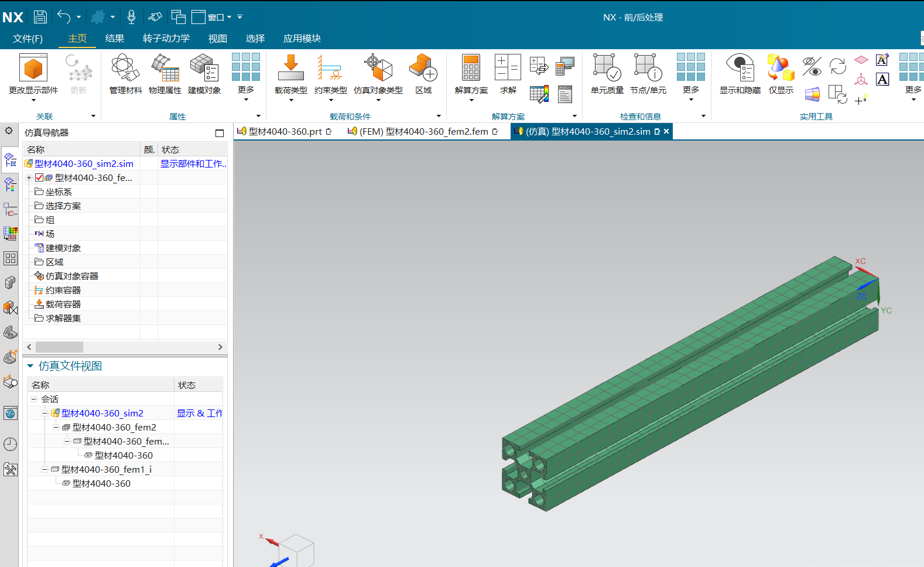Click 型材4040-360_sim2 in file view
The height and width of the screenshot is (567, 924).
tap(102, 413)
